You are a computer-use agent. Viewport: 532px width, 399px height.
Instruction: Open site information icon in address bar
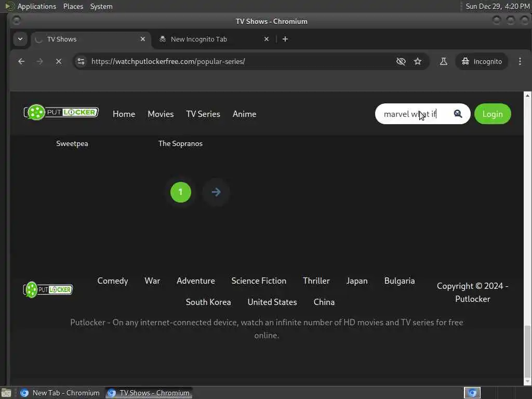point(81,61)
